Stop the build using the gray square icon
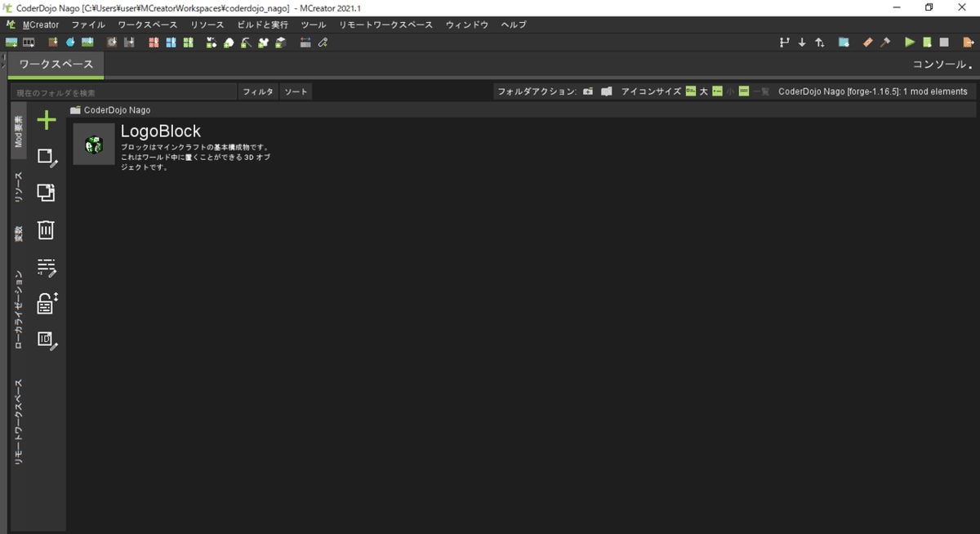This screenshot has width=980, height=534. pos(944,42)
